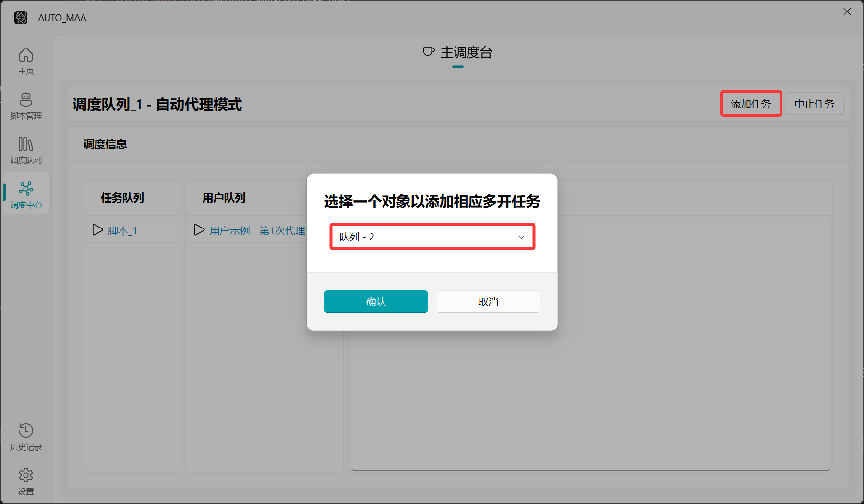This screenshot has height=504, width=864.
Task: Click the 中止任务 button
Action: click(814, 104)
